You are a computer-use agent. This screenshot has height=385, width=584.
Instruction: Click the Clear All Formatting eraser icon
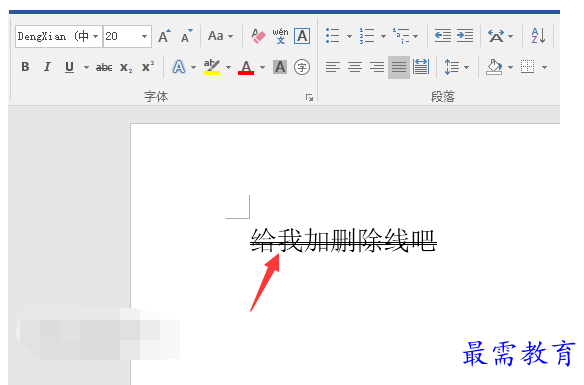point(258,36)
